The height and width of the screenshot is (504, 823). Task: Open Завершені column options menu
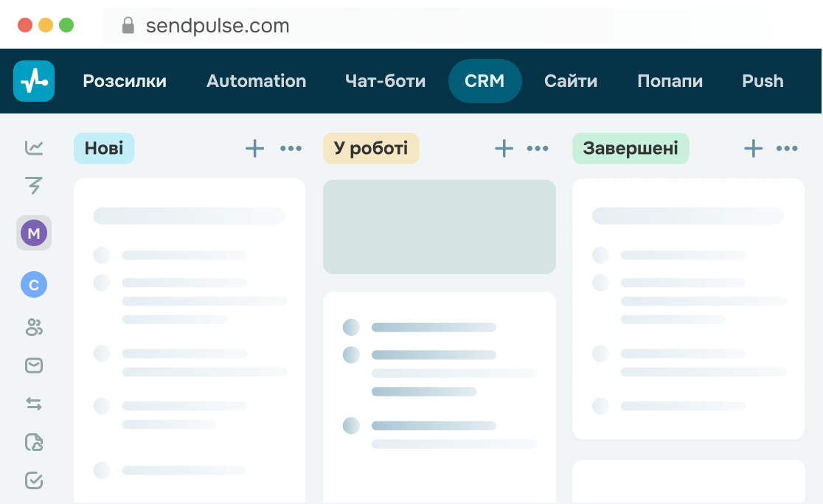coord(787,149)
